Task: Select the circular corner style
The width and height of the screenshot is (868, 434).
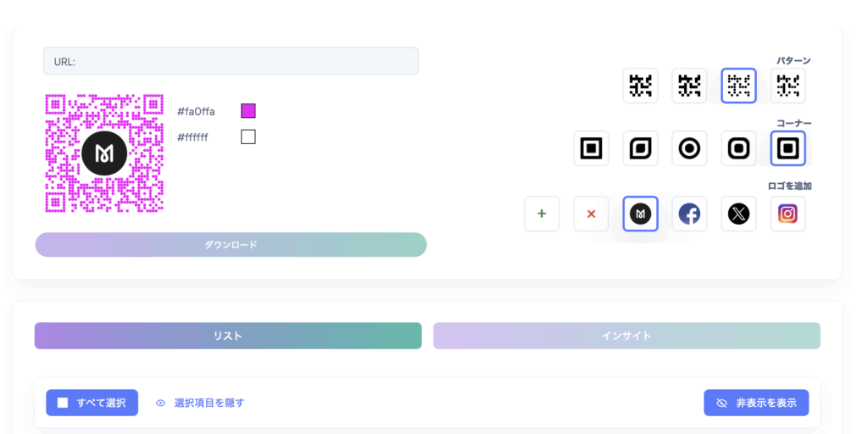Action: 690,148
